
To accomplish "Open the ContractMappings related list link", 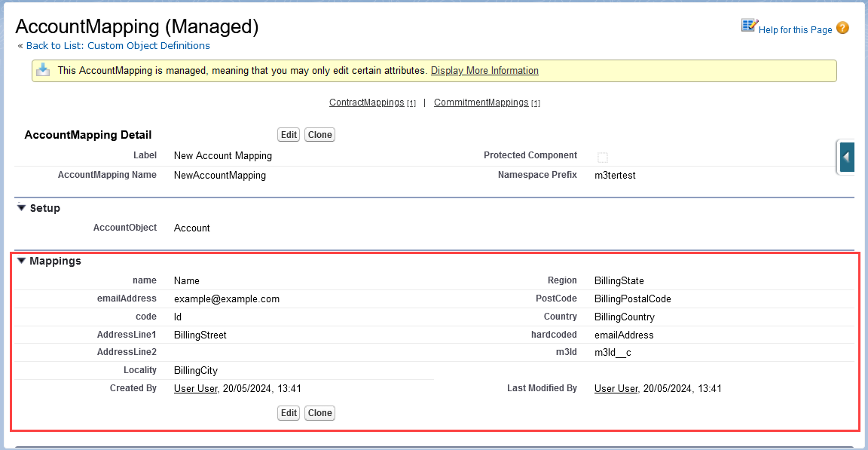I will click(x=366, y=103).
